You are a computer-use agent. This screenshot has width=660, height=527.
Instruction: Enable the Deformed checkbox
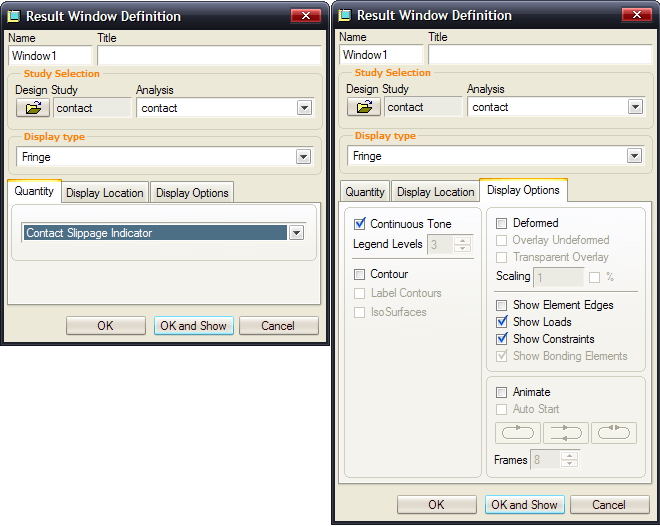pos(501,223)
